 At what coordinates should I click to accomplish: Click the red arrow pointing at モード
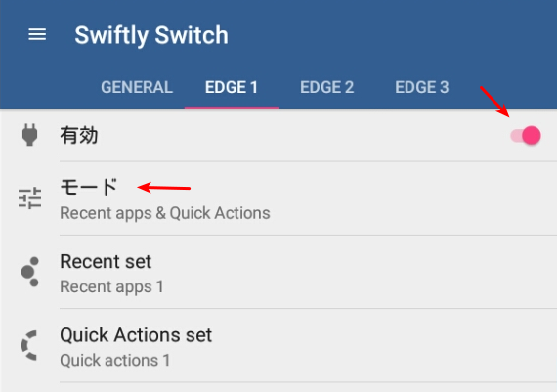pyautogui.click(x=164, y=188)
